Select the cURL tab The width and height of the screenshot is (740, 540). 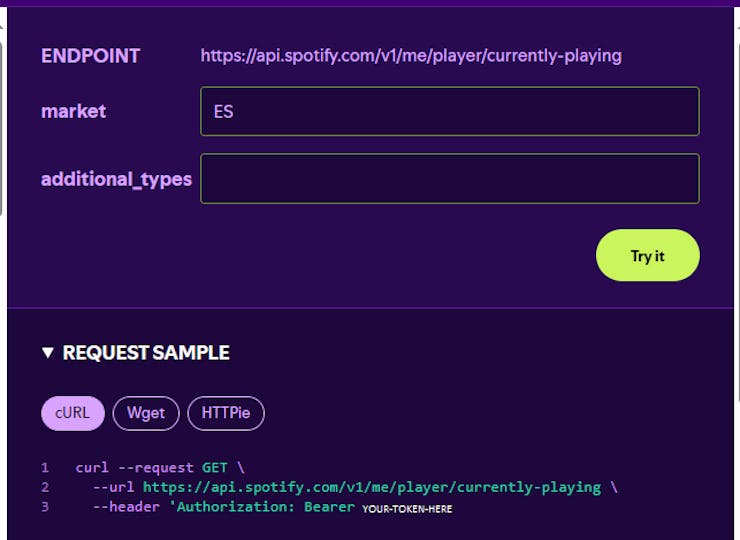coord(73,413)
